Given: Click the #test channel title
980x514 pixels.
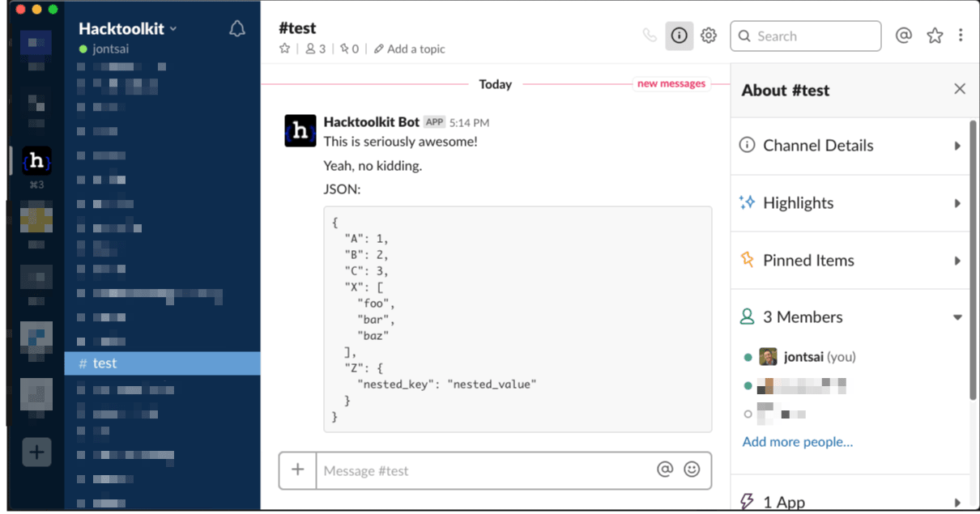Looking at the screenshot, I should click(x=297, y=28).
